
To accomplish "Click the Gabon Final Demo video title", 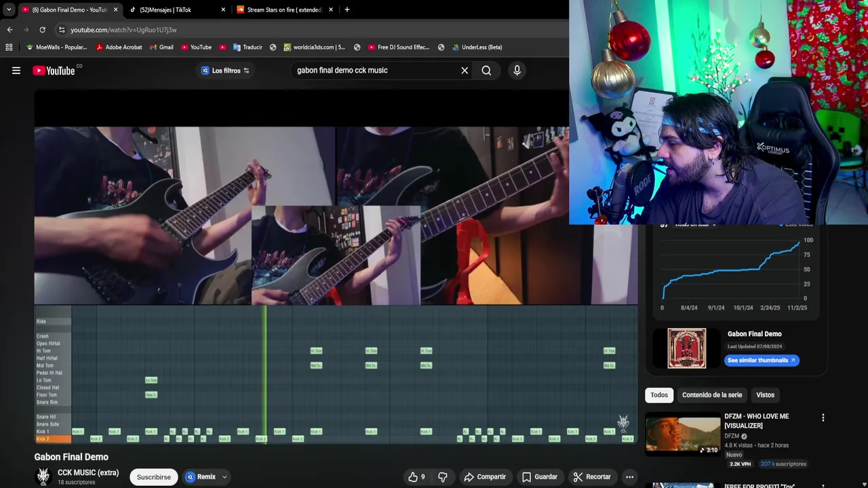I will tap(71, 457).
